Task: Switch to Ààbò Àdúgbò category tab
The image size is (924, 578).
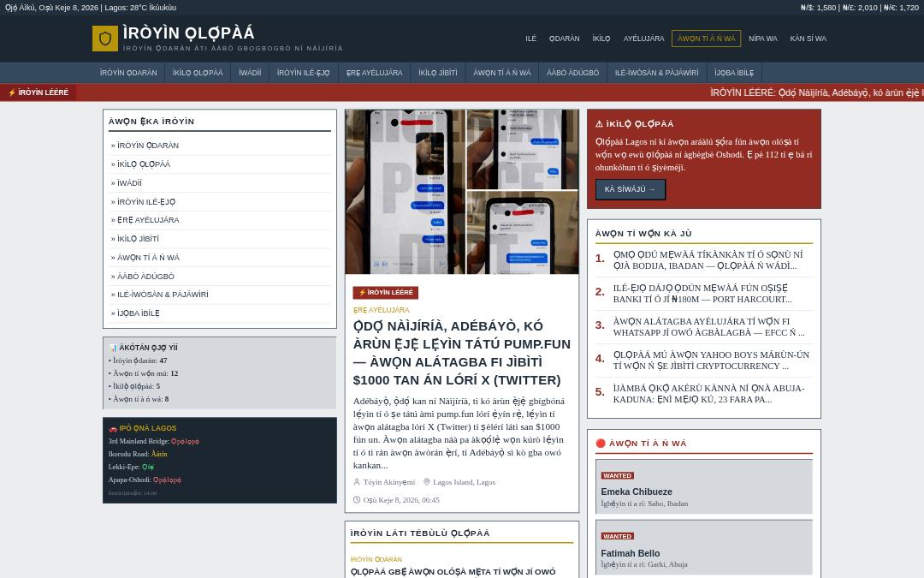Action: [572, 73]
